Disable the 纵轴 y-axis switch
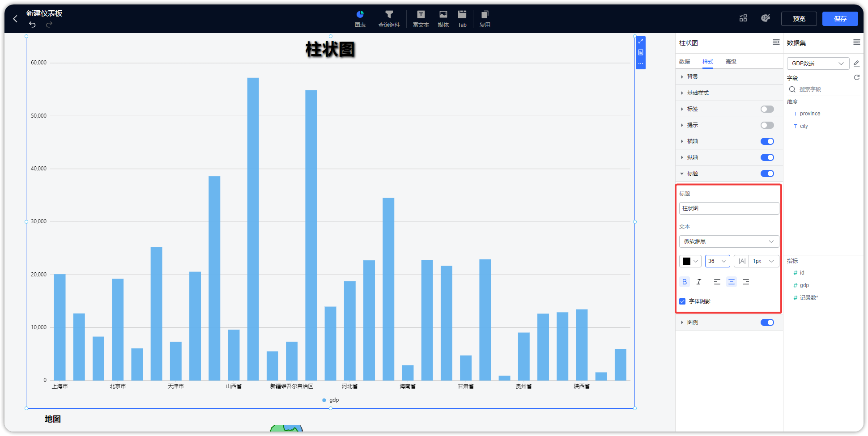868x436 pixels. point(767,157)
